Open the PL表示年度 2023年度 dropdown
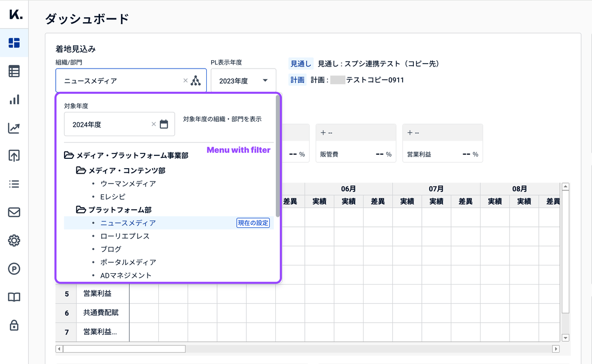The image size is (592, 364). (x=243, y=80)
